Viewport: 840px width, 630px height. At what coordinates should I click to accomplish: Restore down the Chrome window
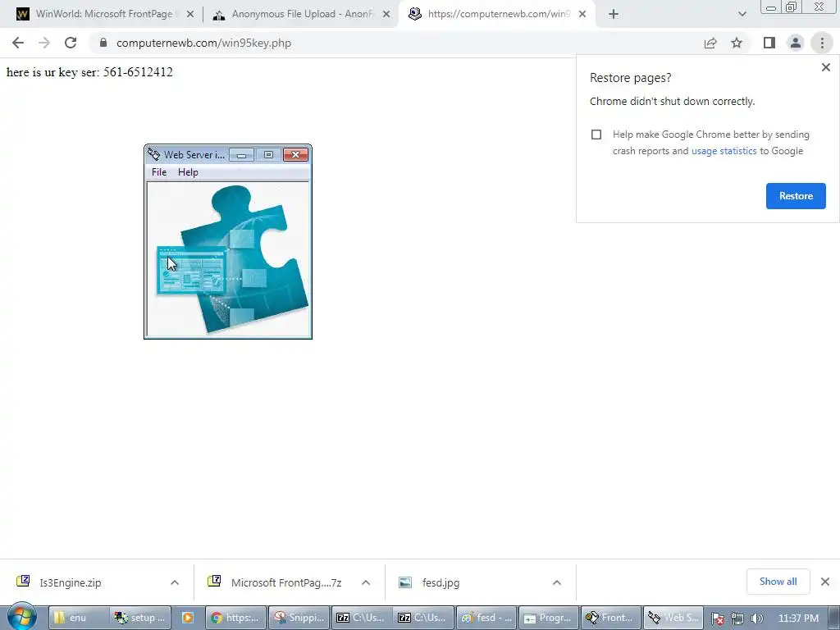pyautogui.click(x=792, y=7)
